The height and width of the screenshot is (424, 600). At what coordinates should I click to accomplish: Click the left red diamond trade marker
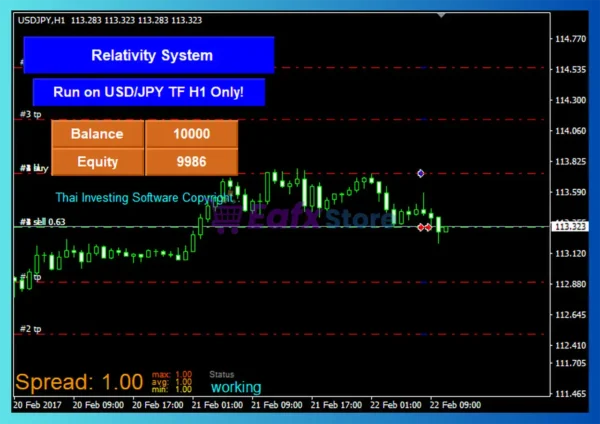pyautogui.click(x=420, y=227)
